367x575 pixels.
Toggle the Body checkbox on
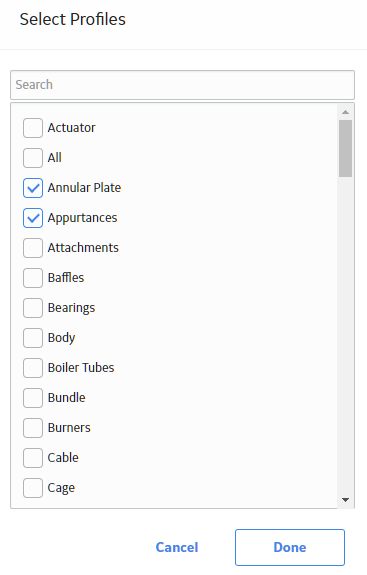[33, 338]
